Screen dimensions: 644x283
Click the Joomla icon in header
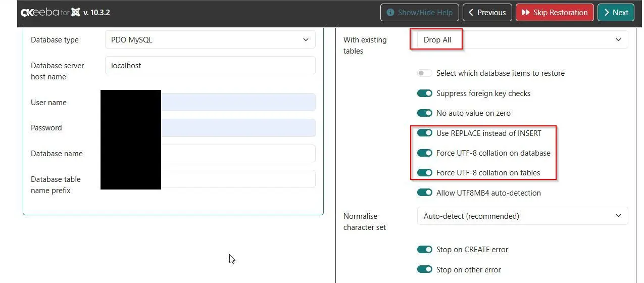tap(76, 13)
